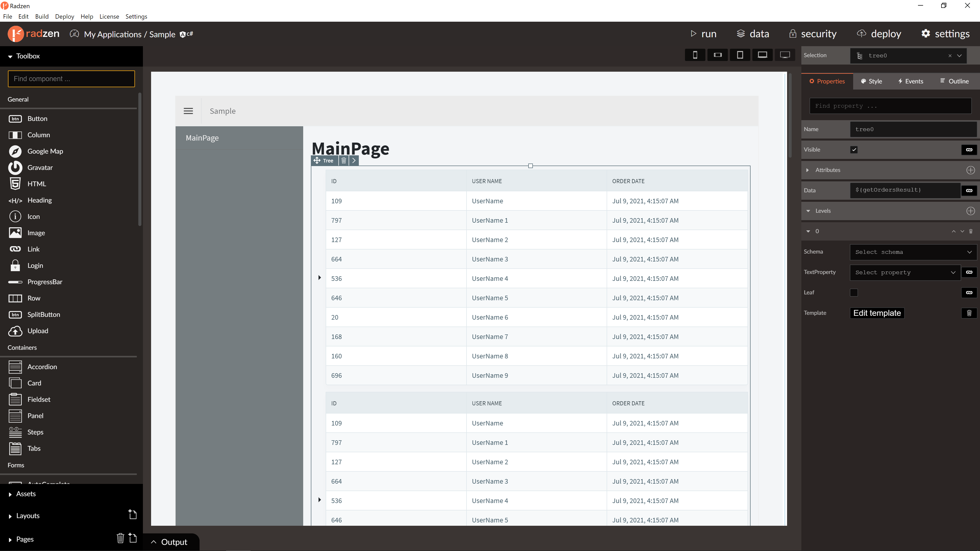980x551 pixels.
Task: Click the Edit template button
Action: 877,313
